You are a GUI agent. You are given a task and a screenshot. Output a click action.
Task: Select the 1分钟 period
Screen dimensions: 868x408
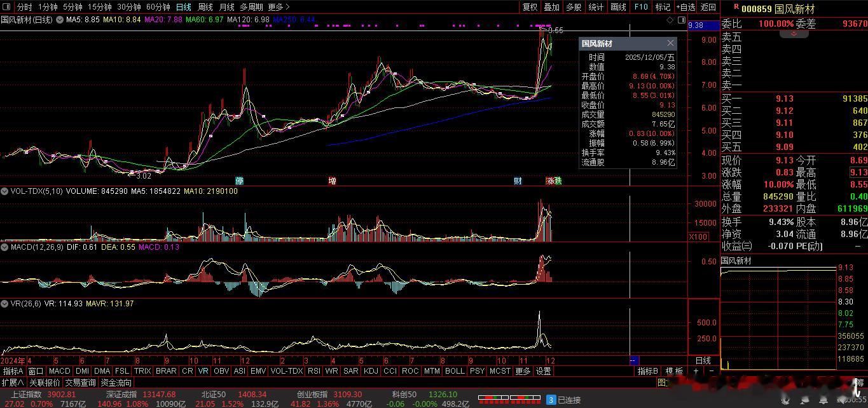click(48, 7)
